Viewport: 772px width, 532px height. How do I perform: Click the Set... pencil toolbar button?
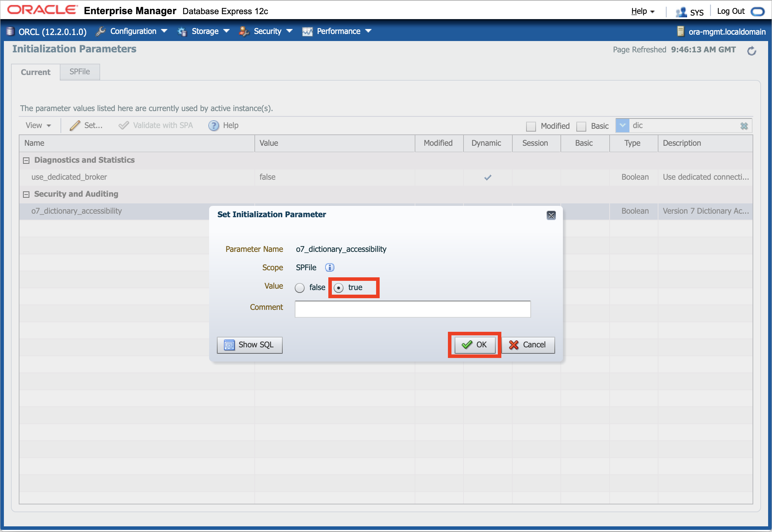click(86, 125)
